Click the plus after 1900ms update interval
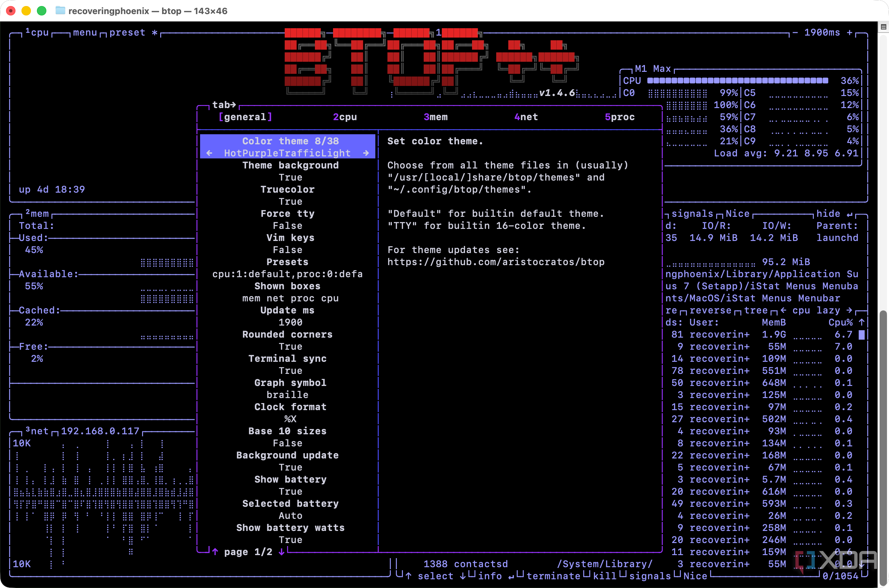Screen dimensions: 889x588 [x=849, y=33]
